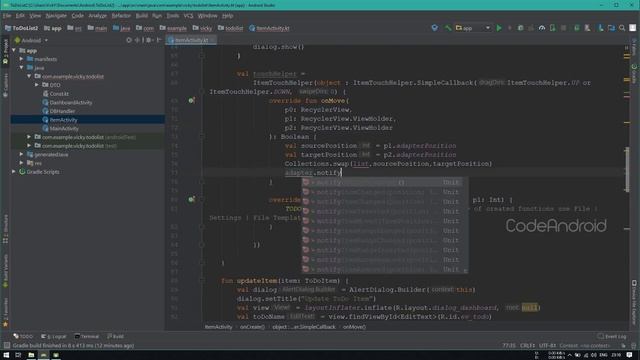Viewport: 640px width, 360px height.
Task: Open Project panel gear settings
Action: click(149, 40)
